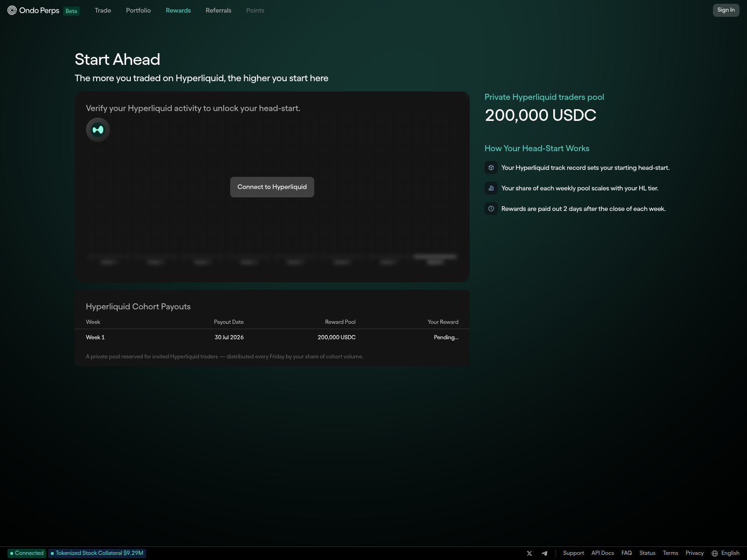Viewport: 747px width, 560px height.
Task: Open the Privacy link
Action: 695,553
